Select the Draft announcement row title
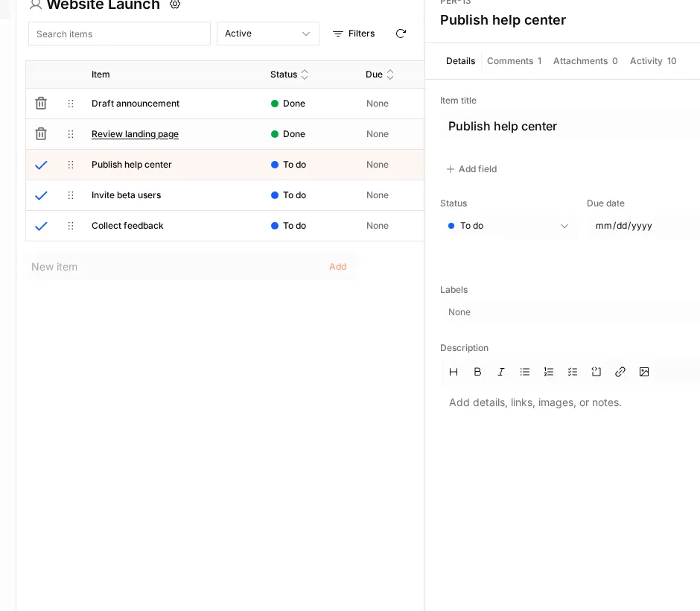 (x=136, y=104)
